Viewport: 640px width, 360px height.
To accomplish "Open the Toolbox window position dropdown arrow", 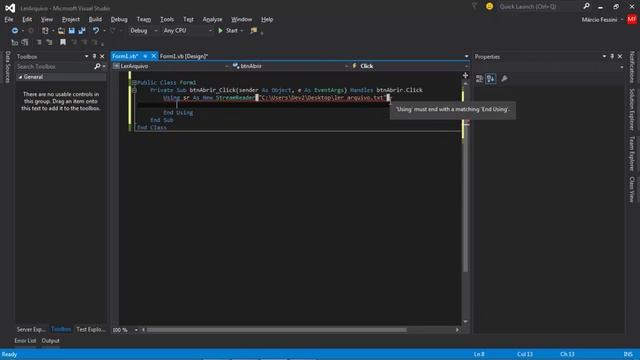I will (x=87, y=56).
